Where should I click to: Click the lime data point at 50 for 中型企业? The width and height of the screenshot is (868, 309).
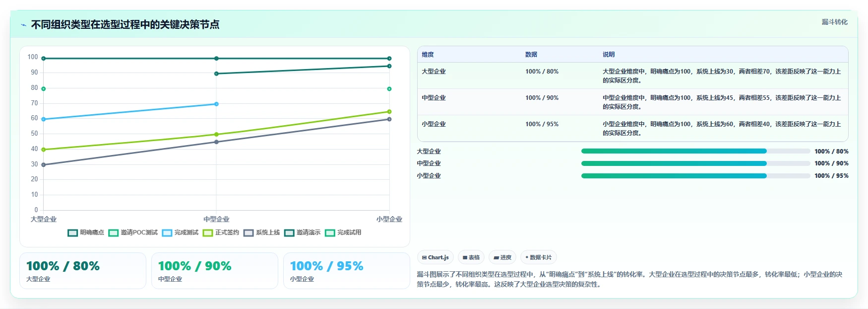tap(216, 135)
